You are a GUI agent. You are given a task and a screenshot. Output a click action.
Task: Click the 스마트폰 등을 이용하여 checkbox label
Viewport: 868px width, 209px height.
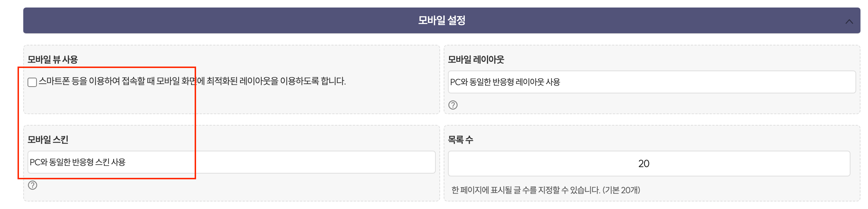point(192,81)
